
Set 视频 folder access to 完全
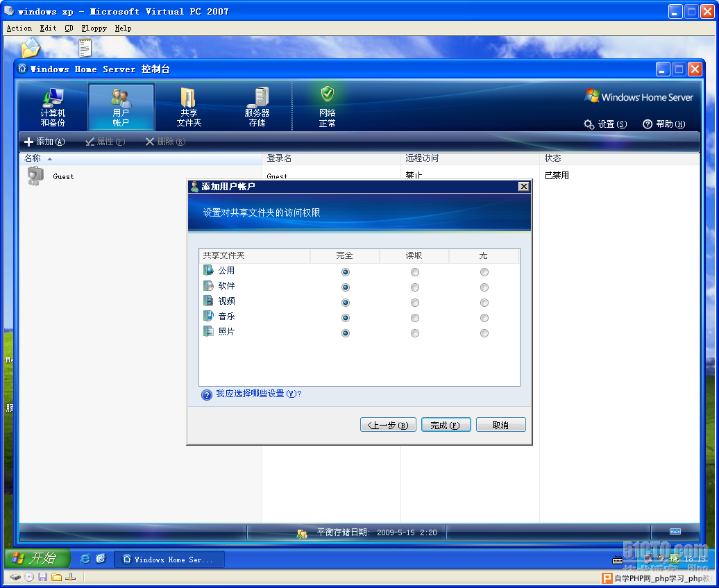346,303
